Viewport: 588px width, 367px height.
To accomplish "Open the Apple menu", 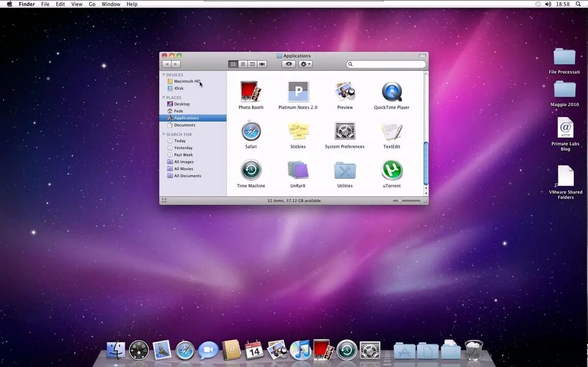I will pos(9,4).
